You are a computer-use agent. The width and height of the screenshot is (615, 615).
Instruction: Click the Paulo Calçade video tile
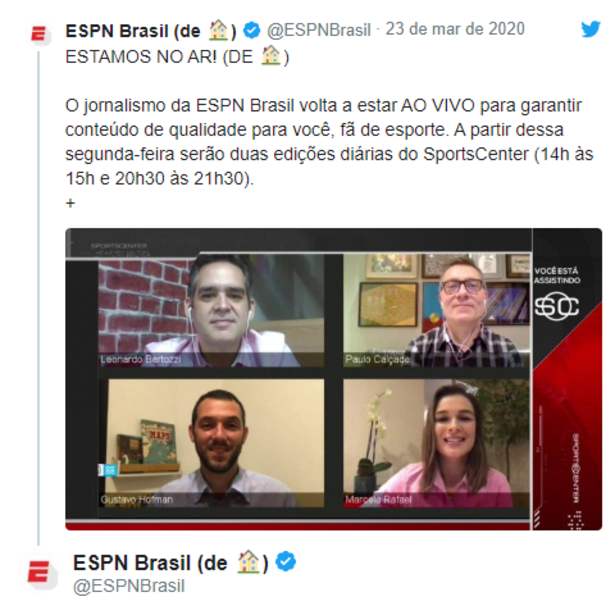[437, 311]
